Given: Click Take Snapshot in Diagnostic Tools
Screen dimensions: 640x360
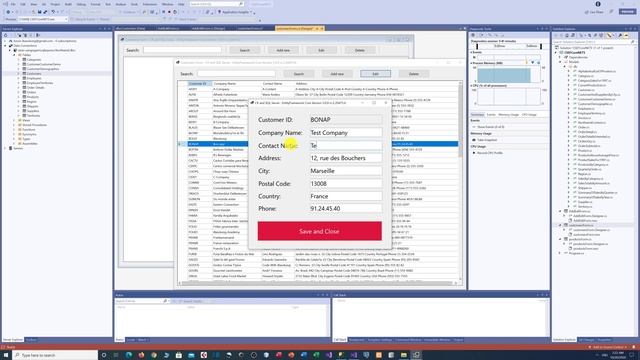Looking at the screenshot, I should click(484, 140).
